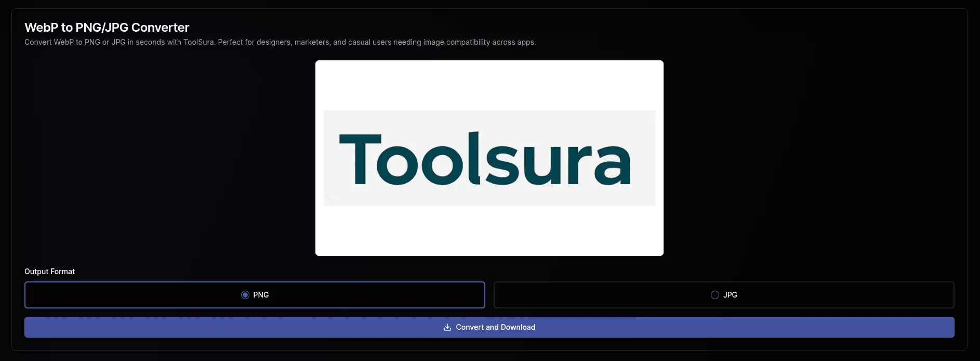Click the letter "T" in Toolsura logo
Image resolution: width=980 pixels, height=361 pixels.
click(x=360, y=159)
